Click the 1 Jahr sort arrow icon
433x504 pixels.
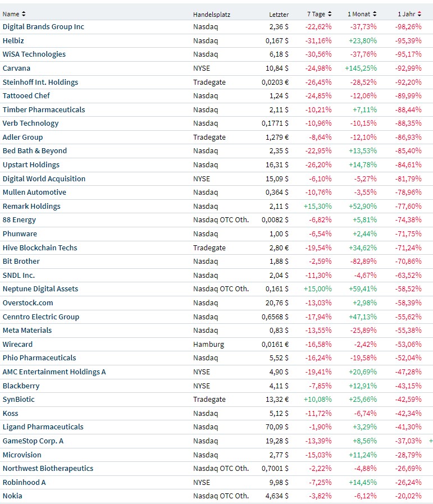[x=420, y=14]
